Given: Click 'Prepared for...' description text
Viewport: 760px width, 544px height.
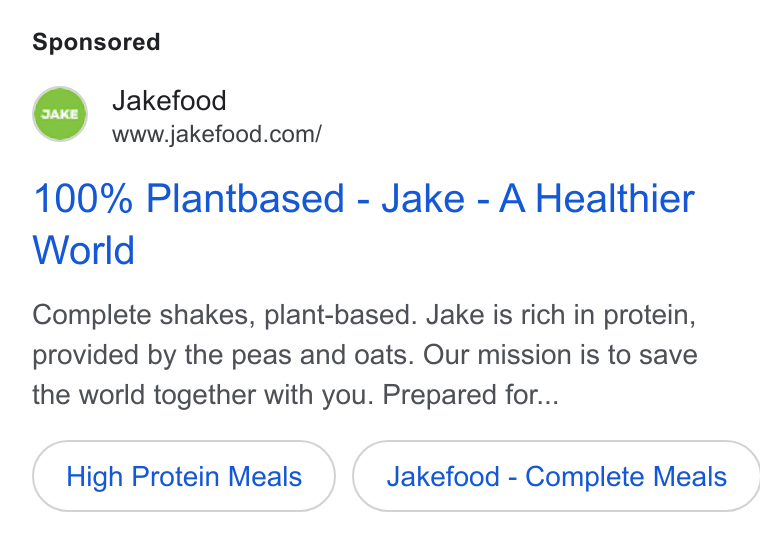Looking at the screenshot, I should pyautogui.click(x=470, y=395).
